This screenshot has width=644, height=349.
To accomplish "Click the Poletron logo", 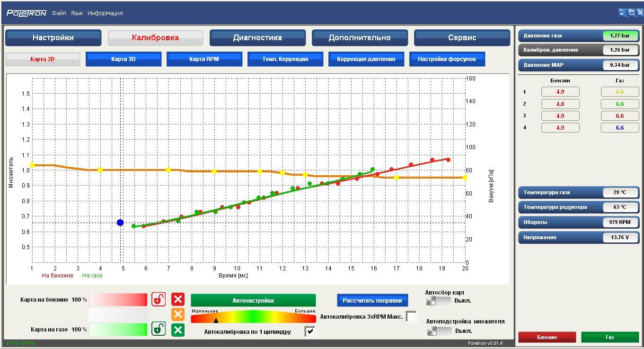I will [x=26, y=13].
